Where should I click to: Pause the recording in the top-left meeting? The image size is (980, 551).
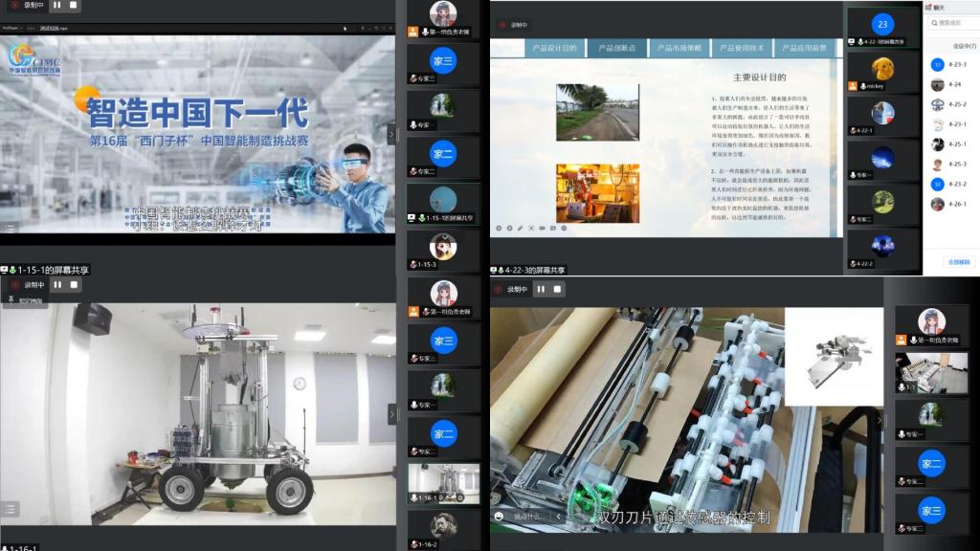[x=56, y=5]
